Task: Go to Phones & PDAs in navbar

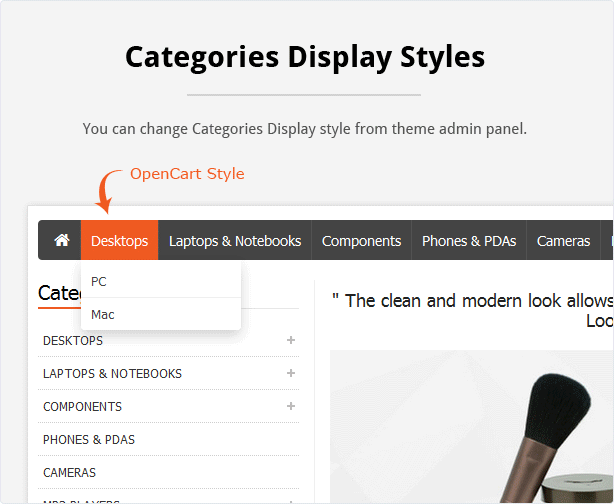Action: 469,240
